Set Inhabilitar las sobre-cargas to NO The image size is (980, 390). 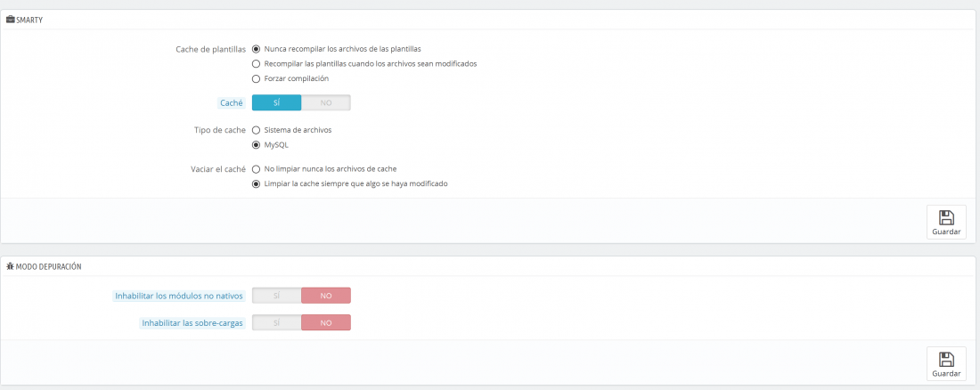click(325, 322)
